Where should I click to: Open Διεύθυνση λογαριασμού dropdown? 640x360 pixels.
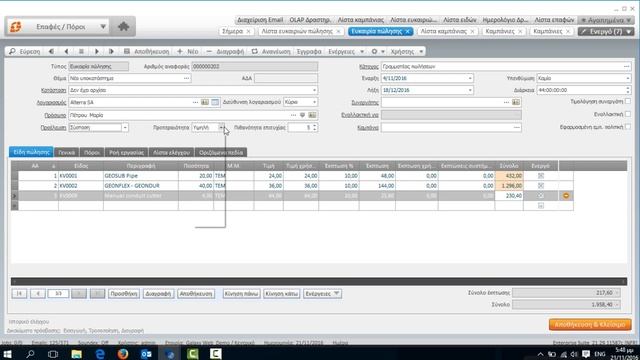(x=314, y=102)
